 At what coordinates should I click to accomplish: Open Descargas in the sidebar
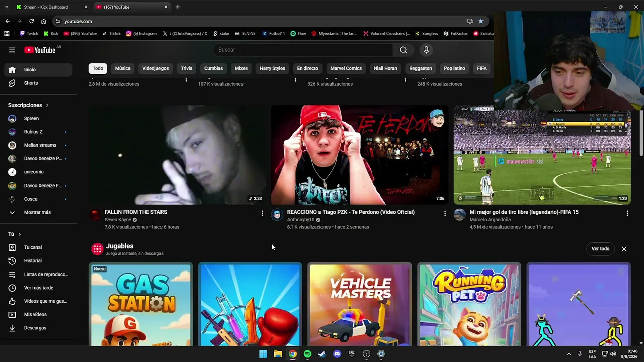tap(38, 328)
